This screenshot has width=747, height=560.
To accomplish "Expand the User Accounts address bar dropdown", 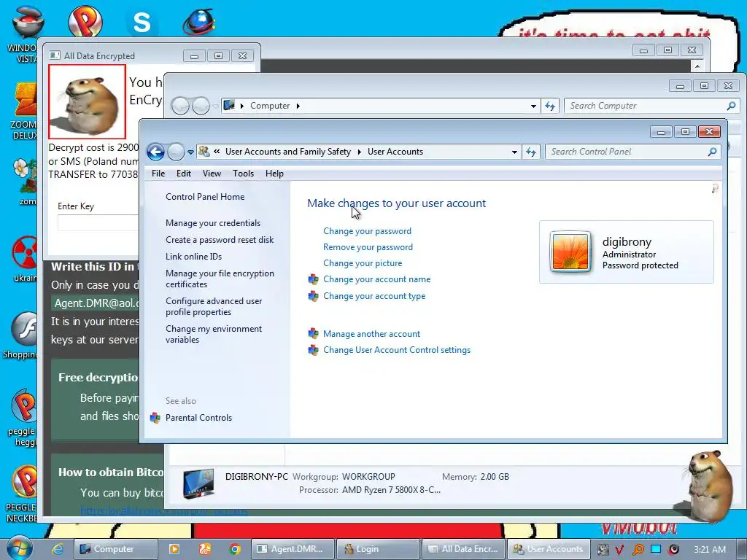I will coord(514,152).
